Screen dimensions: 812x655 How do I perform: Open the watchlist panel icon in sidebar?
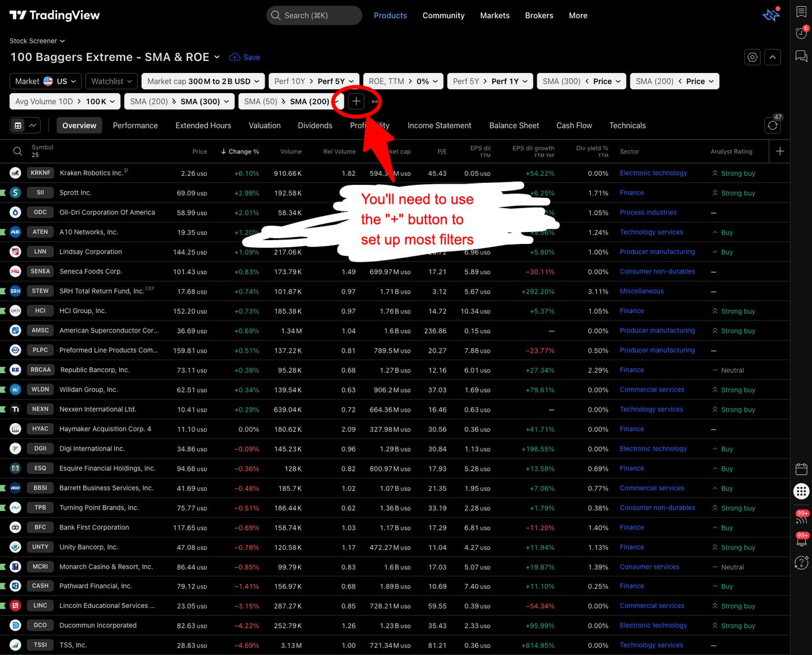pyautogui.click(x=801, y=11)
